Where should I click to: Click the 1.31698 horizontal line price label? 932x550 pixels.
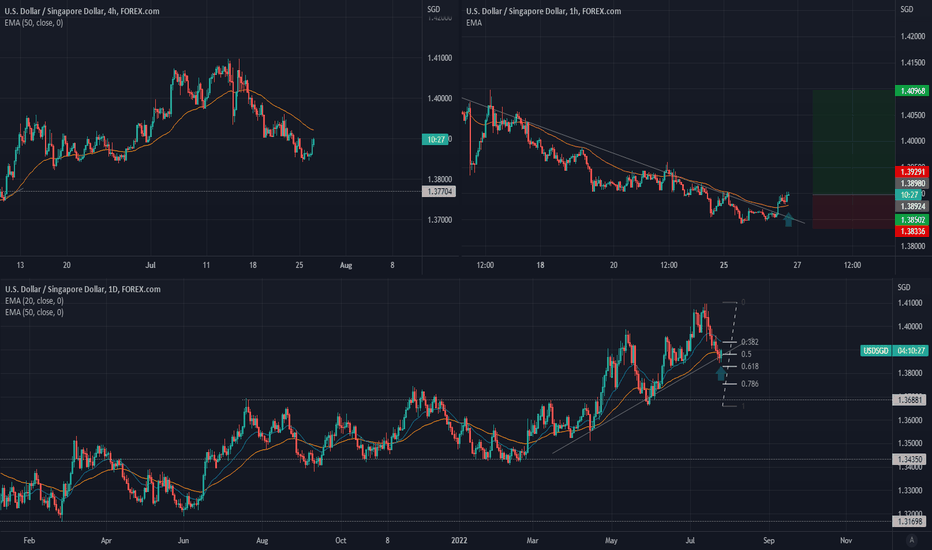(x=909, y=521)
